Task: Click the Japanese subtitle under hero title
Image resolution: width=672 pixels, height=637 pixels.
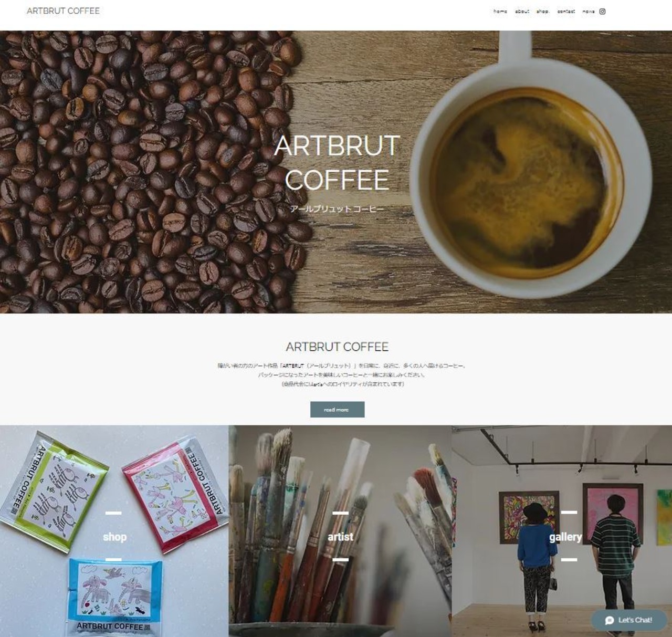Action: (x=337, y=208)
